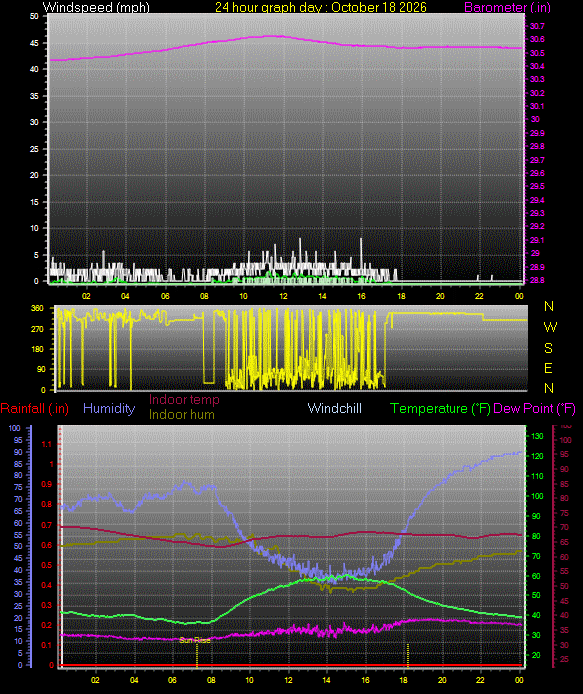Click the Dew Point (°F) legend label
This screenshot has height=694, width=583.
(534, 408)
